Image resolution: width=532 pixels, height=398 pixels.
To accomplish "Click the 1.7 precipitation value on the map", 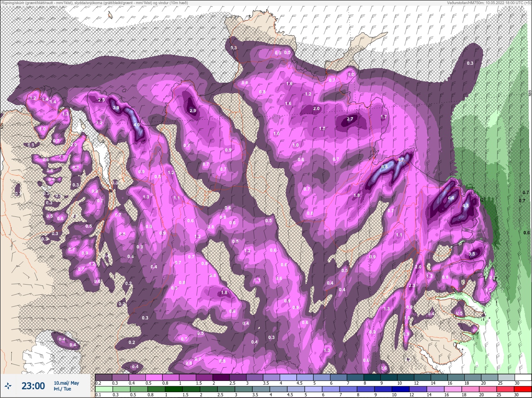I will click(x=384, y=117).
